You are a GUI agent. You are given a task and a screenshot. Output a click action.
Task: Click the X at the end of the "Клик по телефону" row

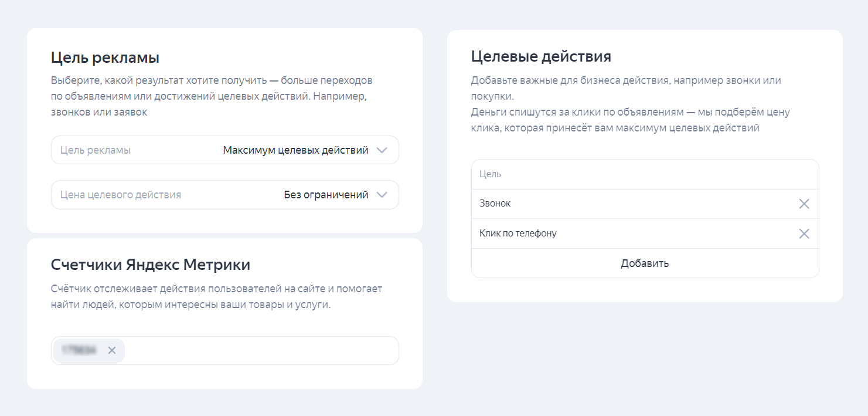click(x=805, y=233)
